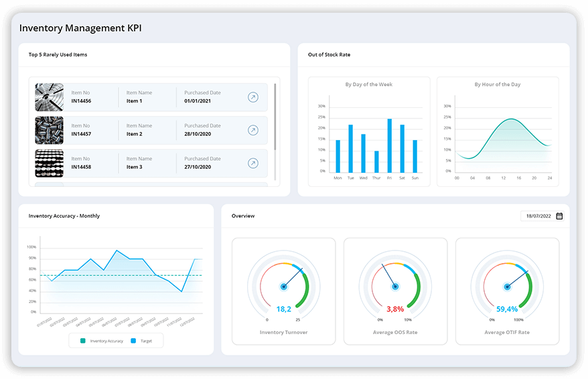The image size is (588, 379).
Task: Open details arrow for Item 1
Action: coord(252,97)
